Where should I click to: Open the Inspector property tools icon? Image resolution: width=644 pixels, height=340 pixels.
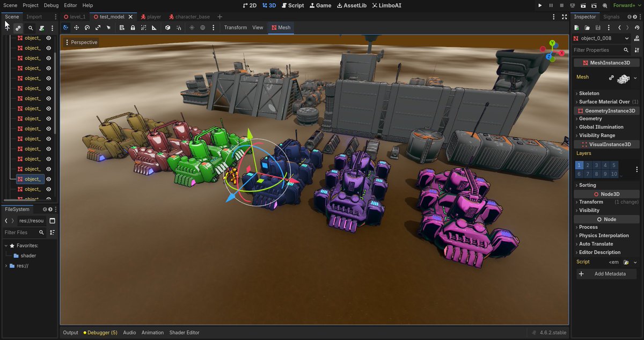(x=636, y=50)
